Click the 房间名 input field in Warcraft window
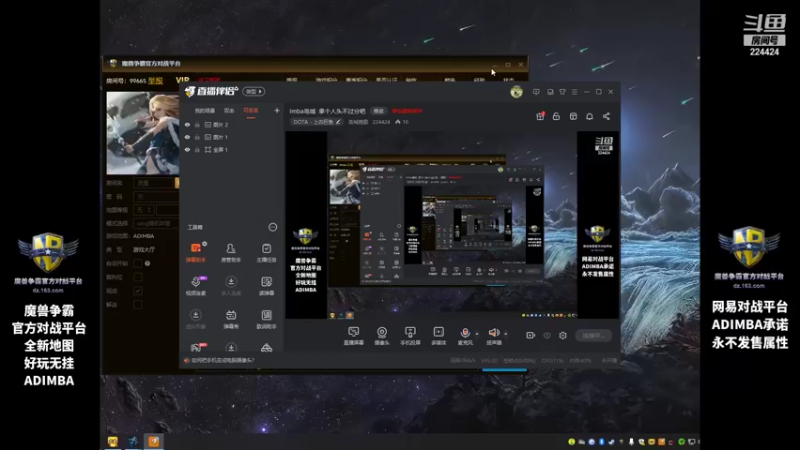Viewport: 800px width, 450px height. point(154,183)
